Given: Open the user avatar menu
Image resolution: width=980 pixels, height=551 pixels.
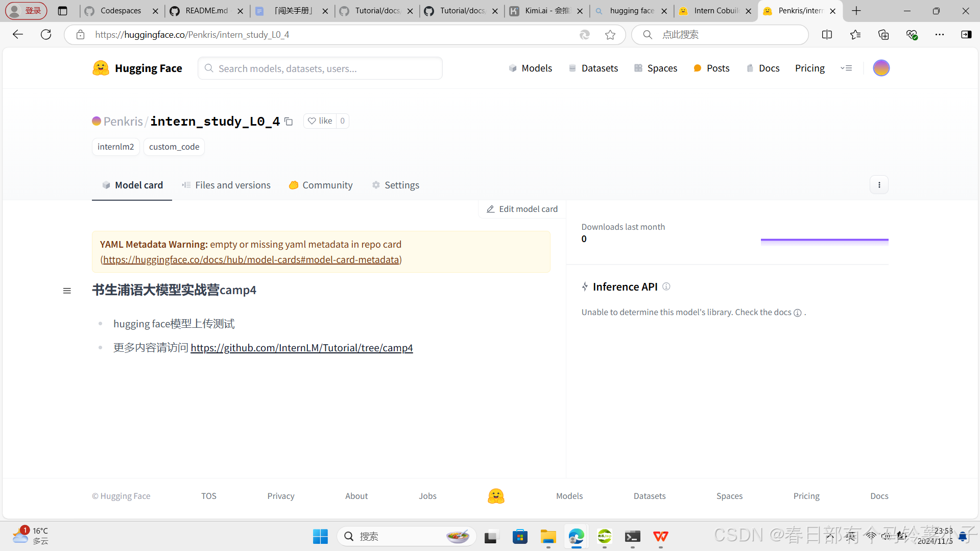Looking at the screenshot, I should tap(881, 68).
